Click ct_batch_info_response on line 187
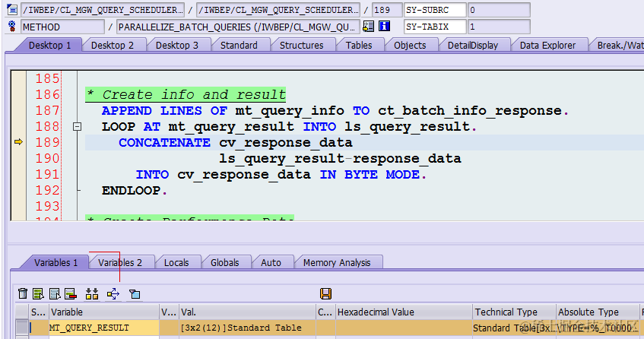 click(470, 111)
